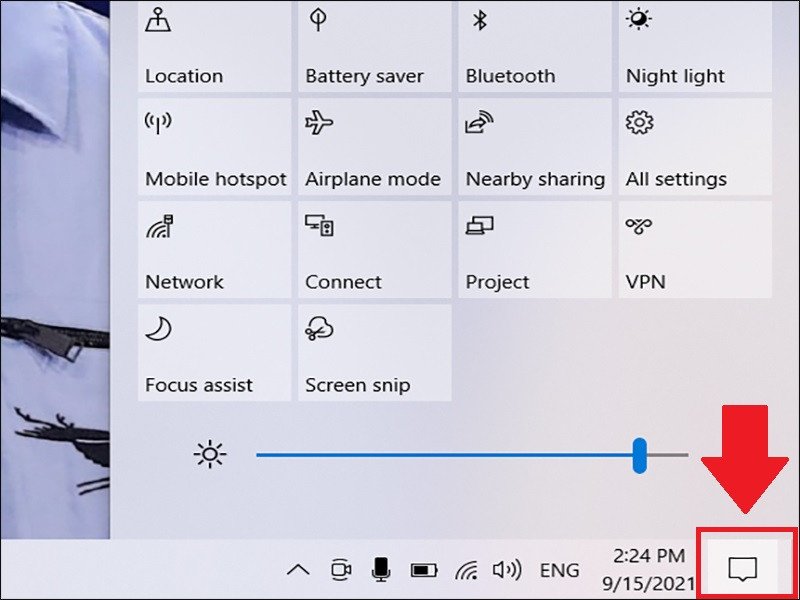The height and width of the screenshot is (600, 800).
Task: Enable Battery saver
Action: coord(374,45)
